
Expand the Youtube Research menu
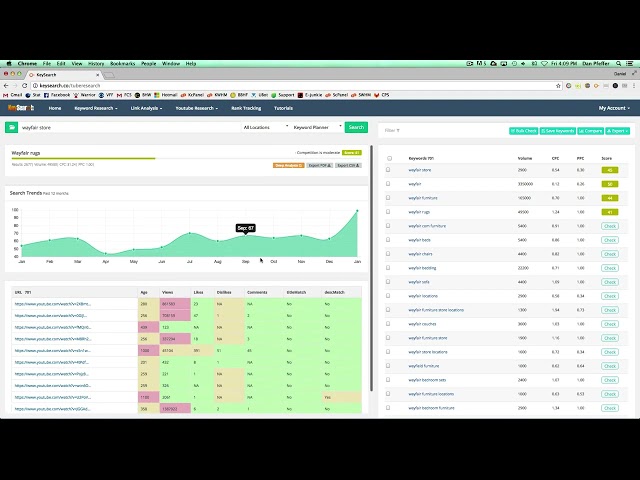click(196, 108)
